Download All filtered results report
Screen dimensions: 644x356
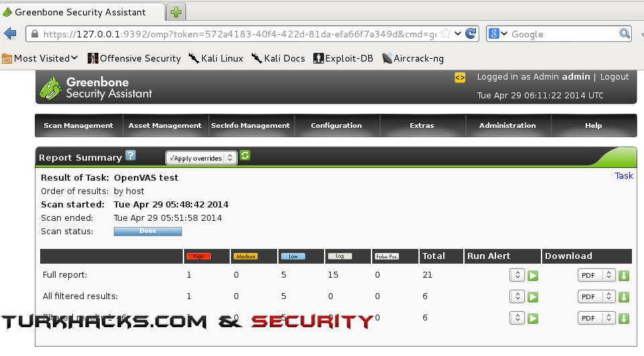pyautogui.click(x=624, y=297)
